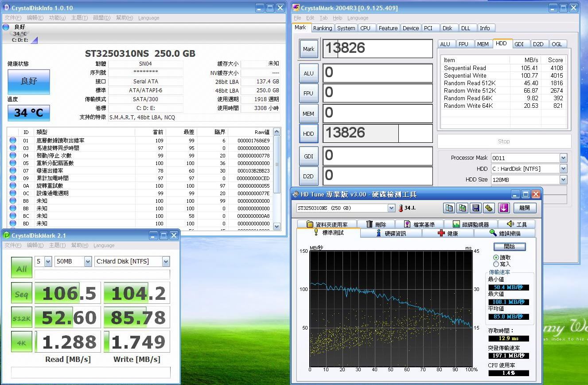The image size is (588, 385).
Task: Run the Seq test in CrystalDiskMark
Action: 22,293
